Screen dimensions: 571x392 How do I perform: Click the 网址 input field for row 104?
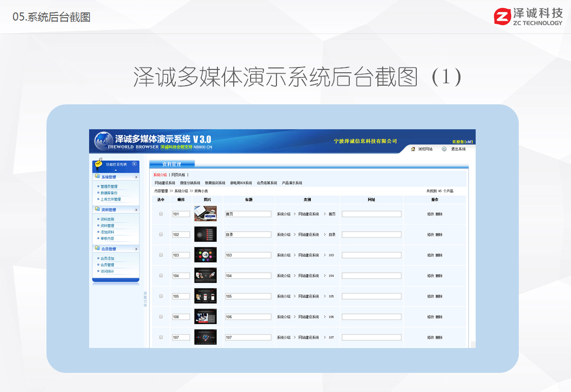pos(371,276)
